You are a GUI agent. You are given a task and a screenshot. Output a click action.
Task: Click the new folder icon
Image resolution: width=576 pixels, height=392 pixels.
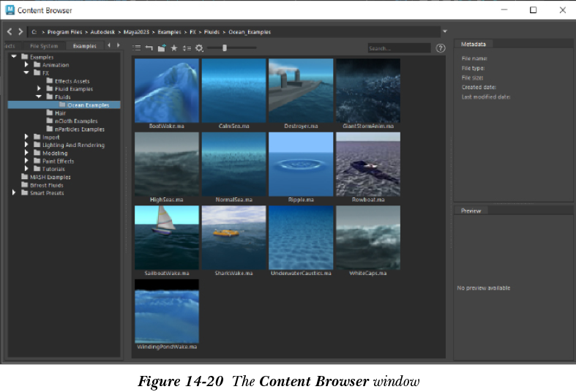pos(161,48)
